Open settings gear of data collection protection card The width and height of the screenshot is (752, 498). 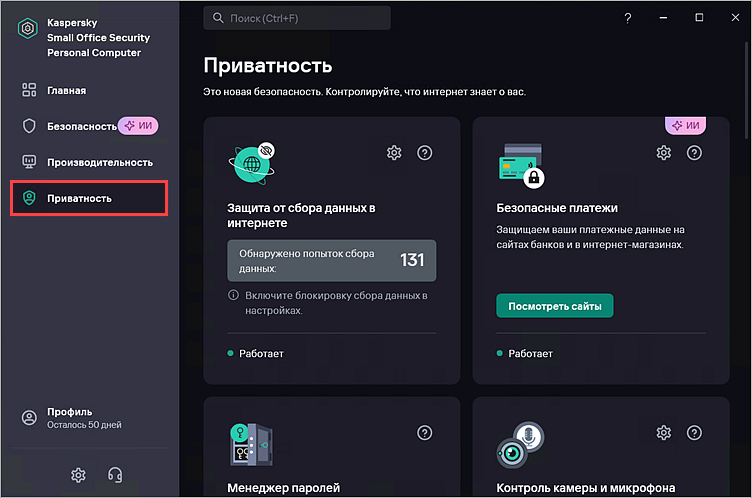click(394, 153)
